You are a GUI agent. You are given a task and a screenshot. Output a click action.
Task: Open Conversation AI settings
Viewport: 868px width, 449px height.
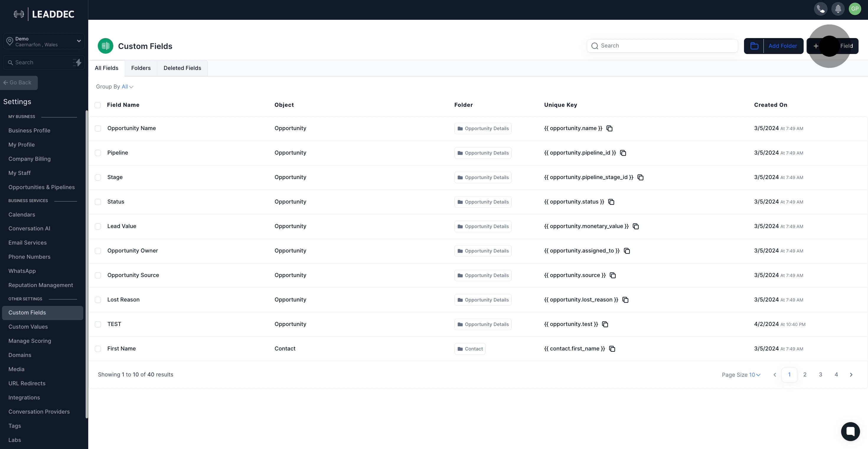[29, 229]
